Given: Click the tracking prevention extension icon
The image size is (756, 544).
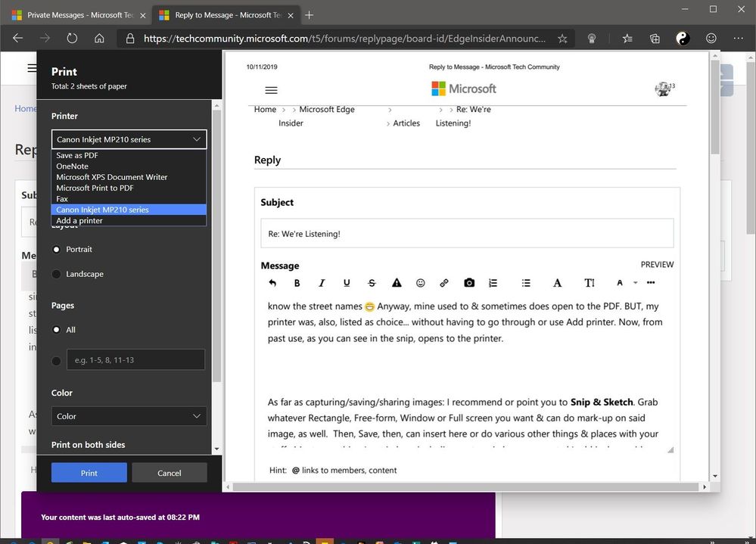Looking at the screenshot, I should coord(592,39).
